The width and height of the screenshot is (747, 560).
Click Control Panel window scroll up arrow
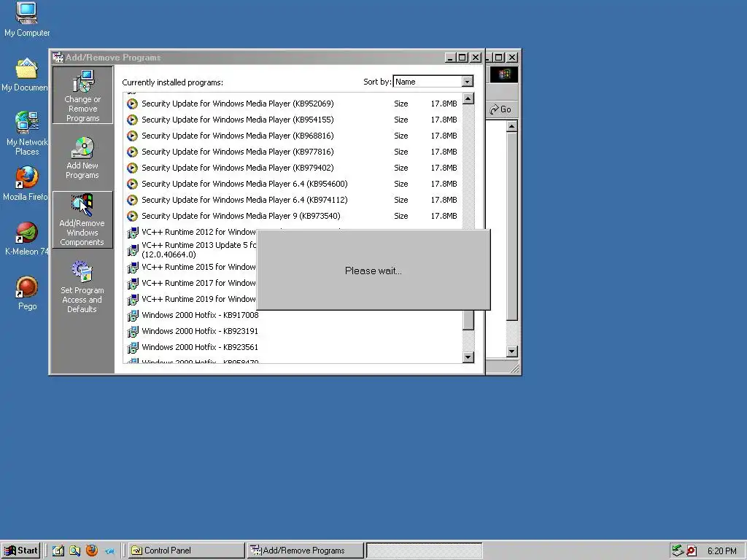coord(511,126)
